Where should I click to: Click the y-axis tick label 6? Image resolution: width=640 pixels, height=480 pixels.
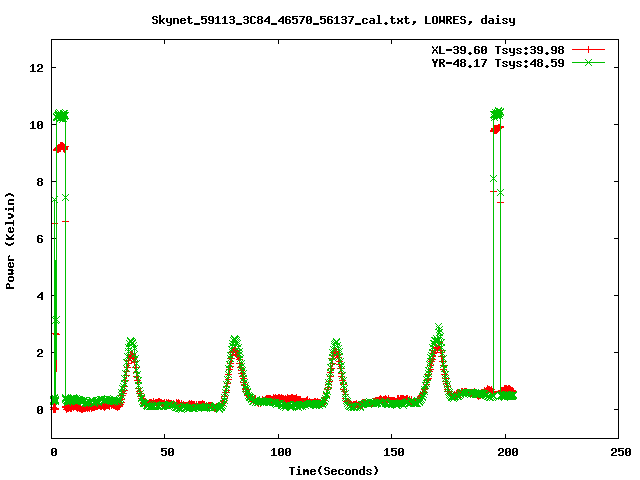click(40, 239)
